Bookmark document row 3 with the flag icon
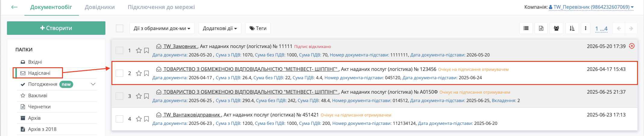 146,96
